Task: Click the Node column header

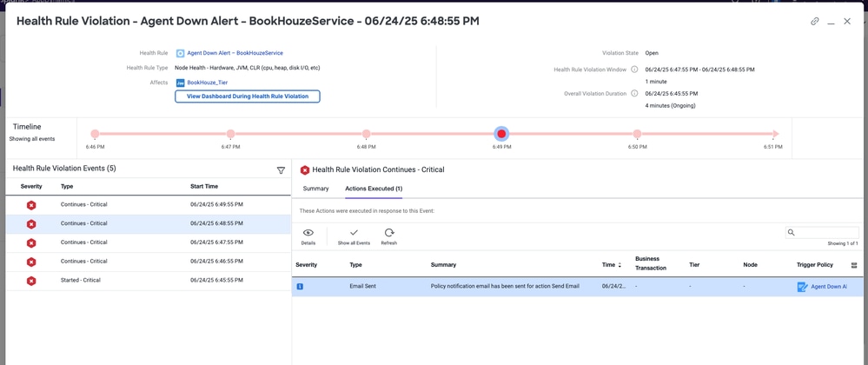Action: pyautogui.click(x=750, y=265)
